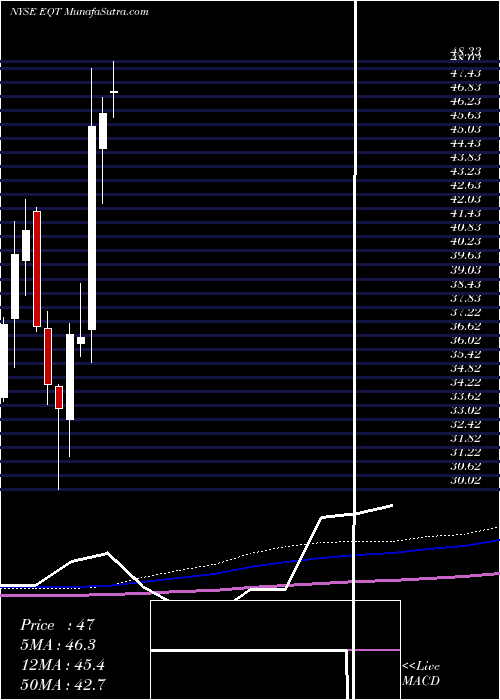
Task: Click the 34.22 price axis label
Action: [x=464, y=382]
